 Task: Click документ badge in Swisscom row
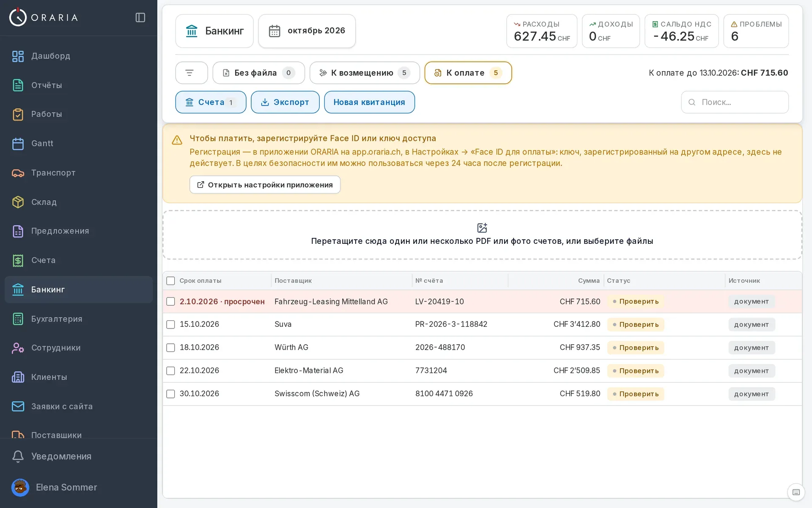752,394
